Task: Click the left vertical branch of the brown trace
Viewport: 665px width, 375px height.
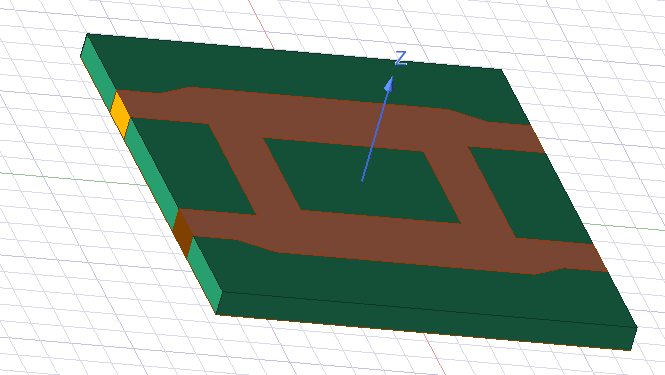Action: [255, 169]
